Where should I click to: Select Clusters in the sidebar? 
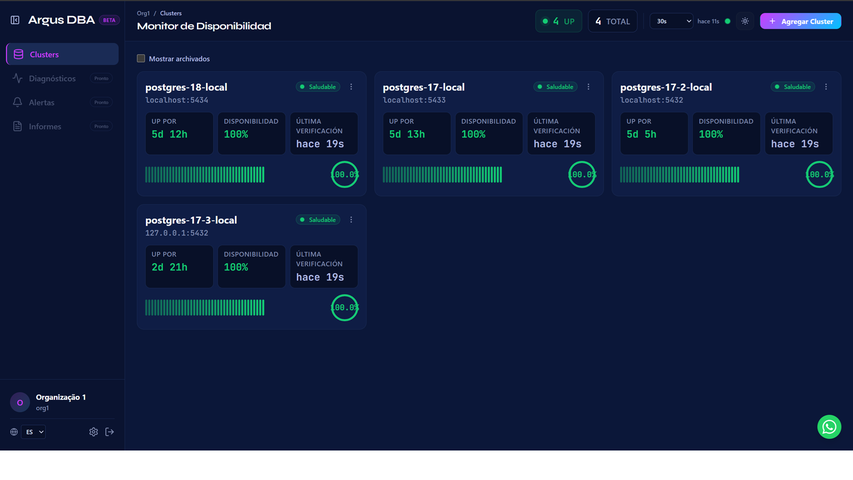coord(62,54)
